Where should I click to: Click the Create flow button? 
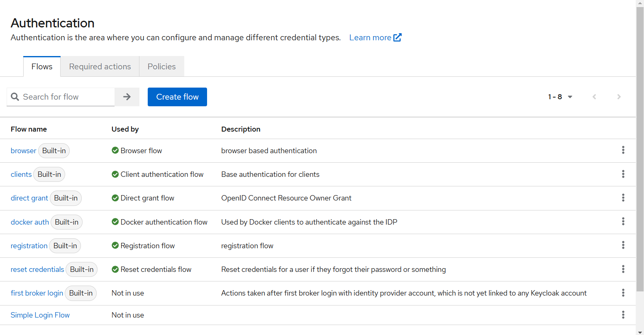177,97
